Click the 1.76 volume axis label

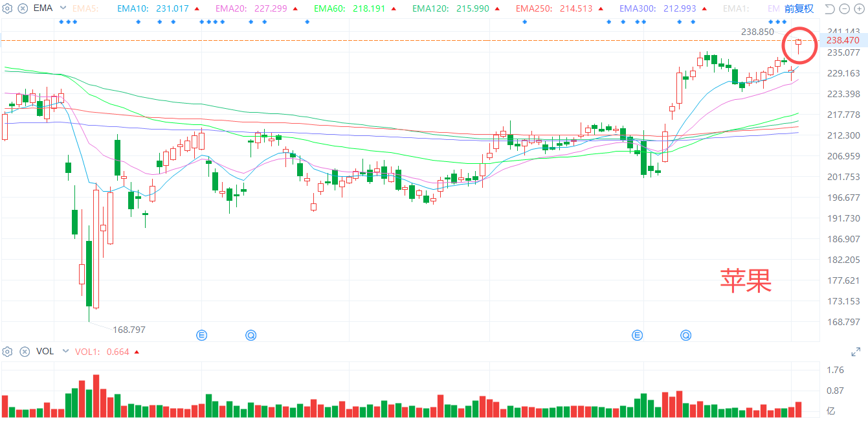click(x=835, y=370)
